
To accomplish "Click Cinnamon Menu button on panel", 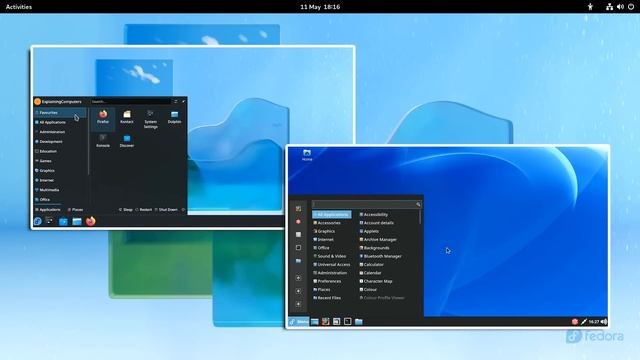I will tap(299, 322).
